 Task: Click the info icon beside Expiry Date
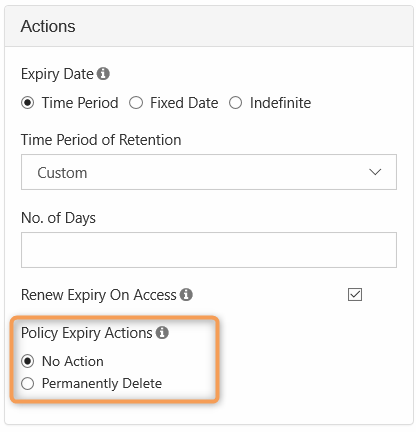103,74
